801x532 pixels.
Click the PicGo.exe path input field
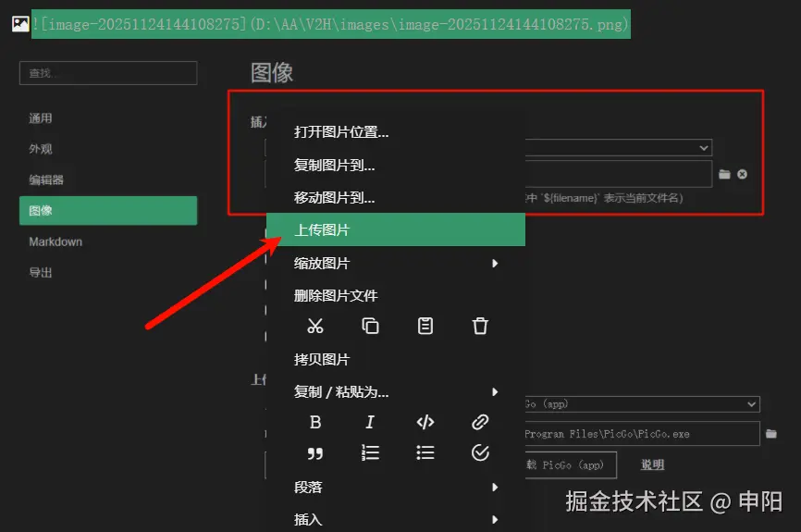point(642,434)
